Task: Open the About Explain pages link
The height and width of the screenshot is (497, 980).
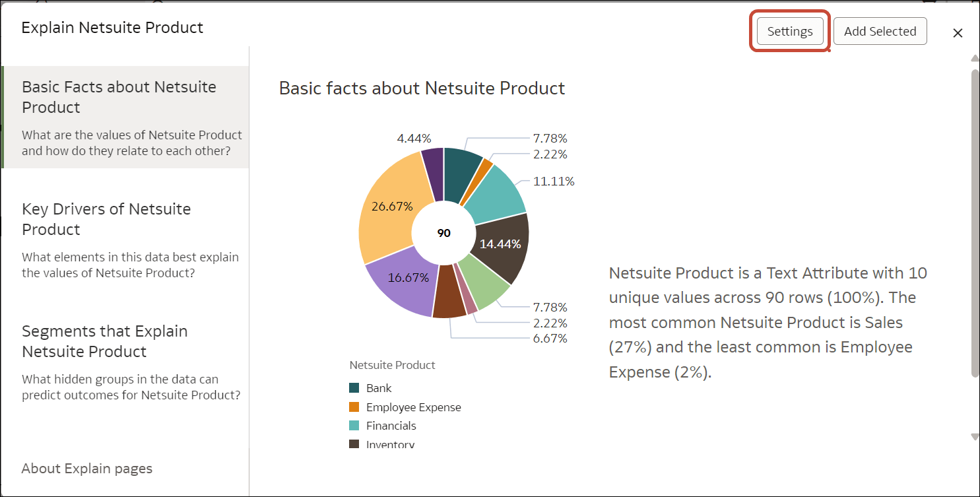Action: point(87,469)
